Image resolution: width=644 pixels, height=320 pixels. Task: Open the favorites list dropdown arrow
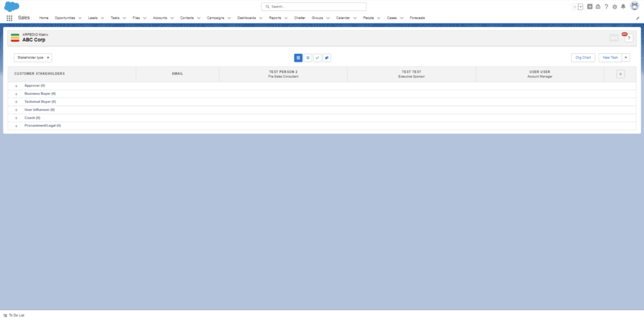coord(581,7)
